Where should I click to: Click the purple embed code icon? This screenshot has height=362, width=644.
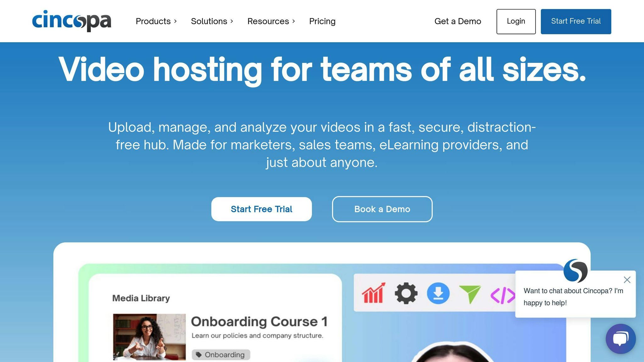pyautogui.click(x=503, y=295)
